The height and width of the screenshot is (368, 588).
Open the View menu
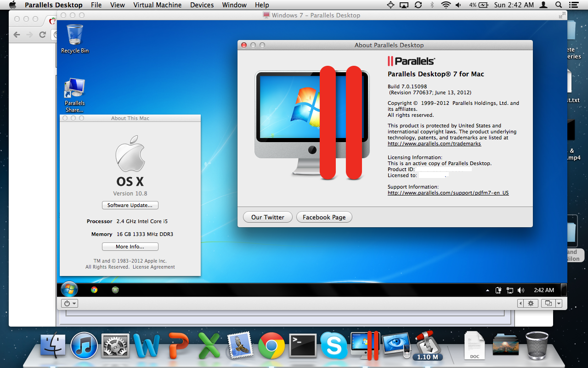[x=118, y=5]
